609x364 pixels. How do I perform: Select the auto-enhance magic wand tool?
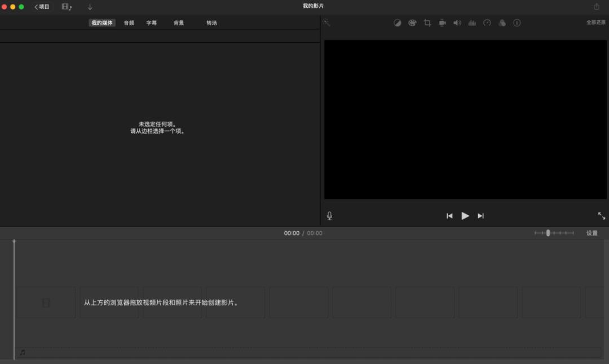(x=326, y=23)
